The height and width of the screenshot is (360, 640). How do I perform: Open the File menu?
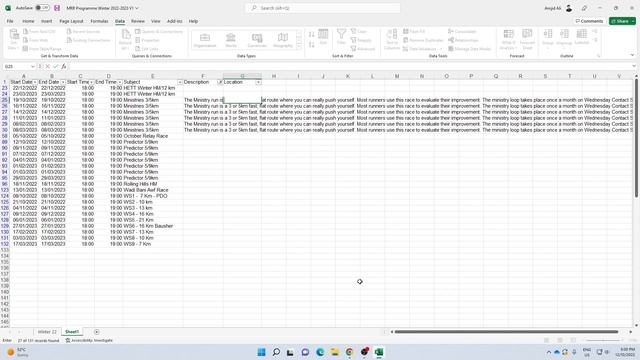(10, 21)
